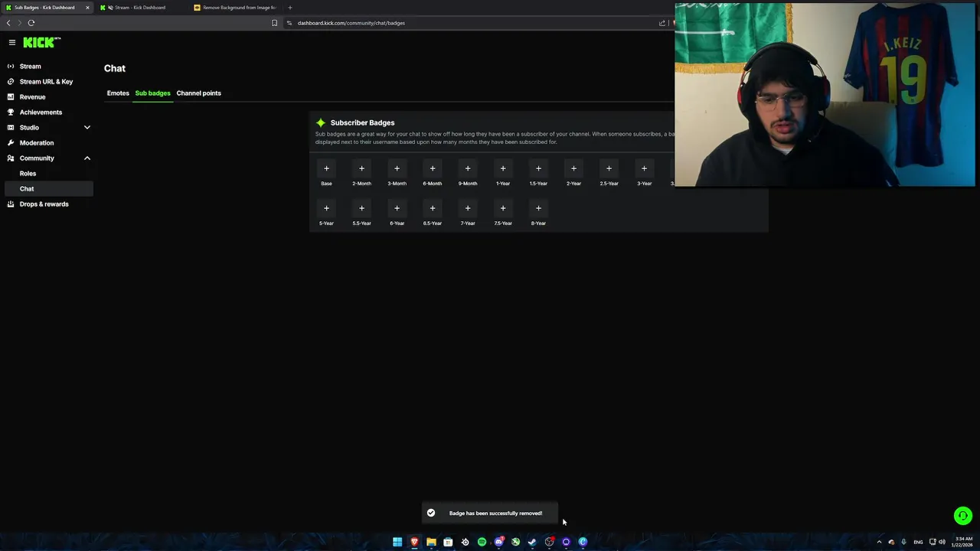The height and width of the screenshot is (551, 980).
Task: Add a 9-Month subscriber badge
Action: [468, 168]
